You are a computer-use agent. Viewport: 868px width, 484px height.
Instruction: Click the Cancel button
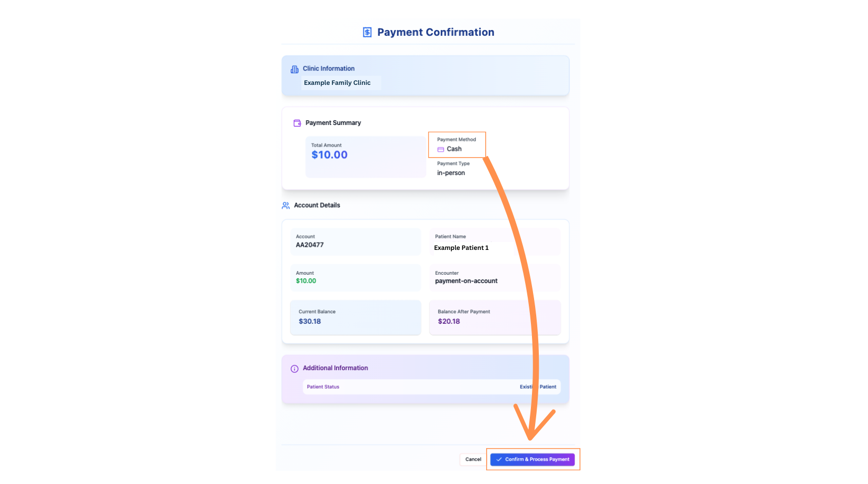(472, 459)
